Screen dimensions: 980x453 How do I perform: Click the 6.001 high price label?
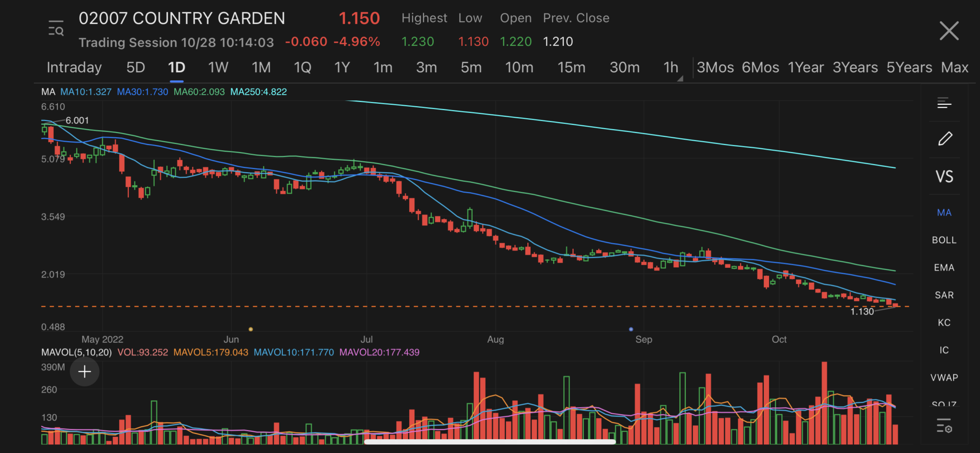77,121
